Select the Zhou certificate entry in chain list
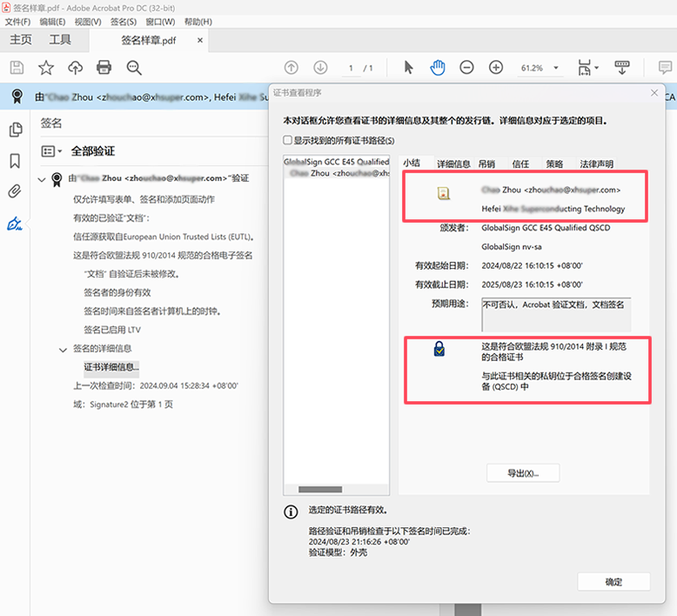The image size is (677, 616). click(338, 172)
